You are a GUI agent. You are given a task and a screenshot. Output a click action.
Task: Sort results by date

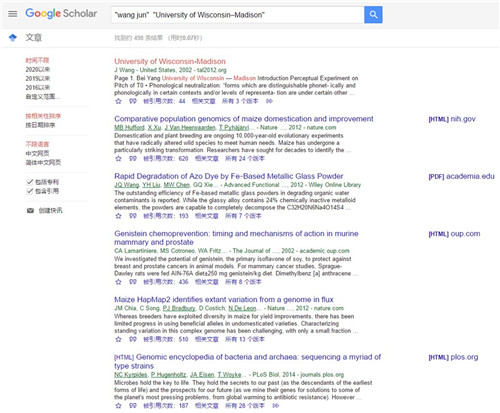click(40, 125)
